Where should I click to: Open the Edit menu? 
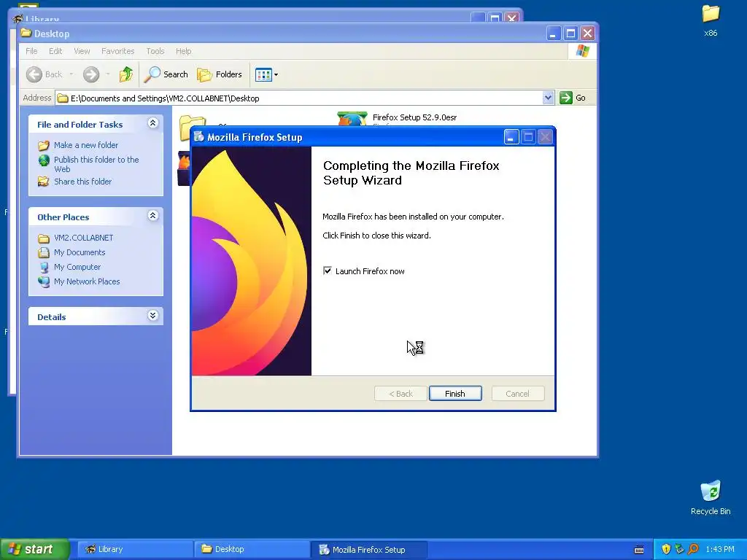55,51
